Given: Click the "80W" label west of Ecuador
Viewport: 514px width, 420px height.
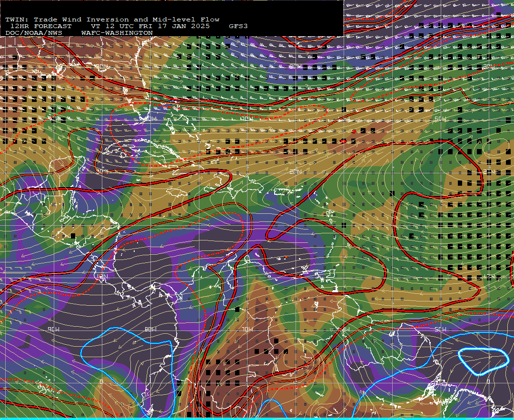Looking at the screenshot, I should point(150,329).
